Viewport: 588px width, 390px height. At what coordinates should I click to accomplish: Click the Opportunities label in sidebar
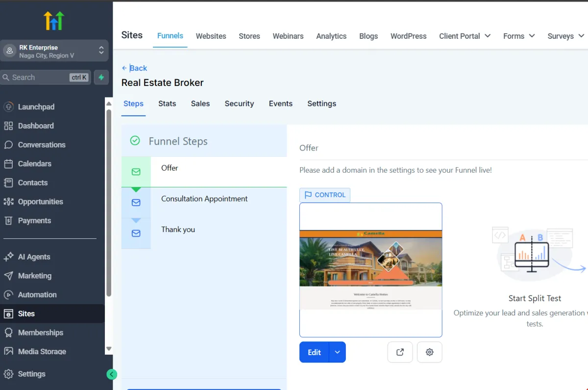41,202
